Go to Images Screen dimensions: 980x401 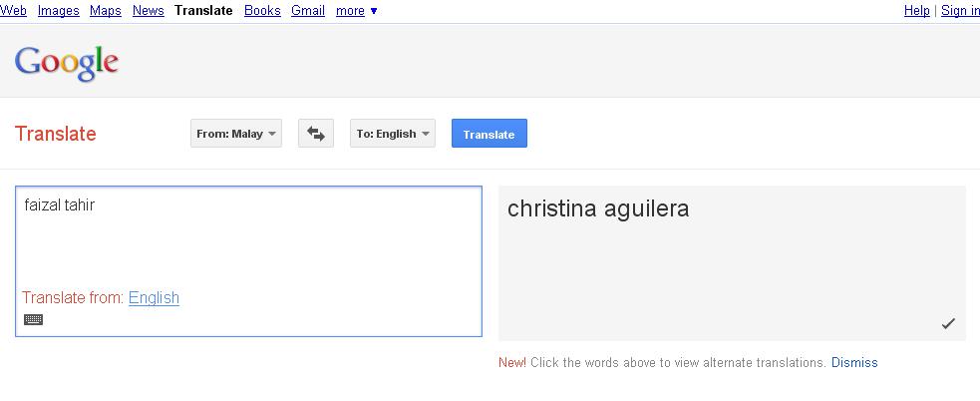tap(58, 11)
